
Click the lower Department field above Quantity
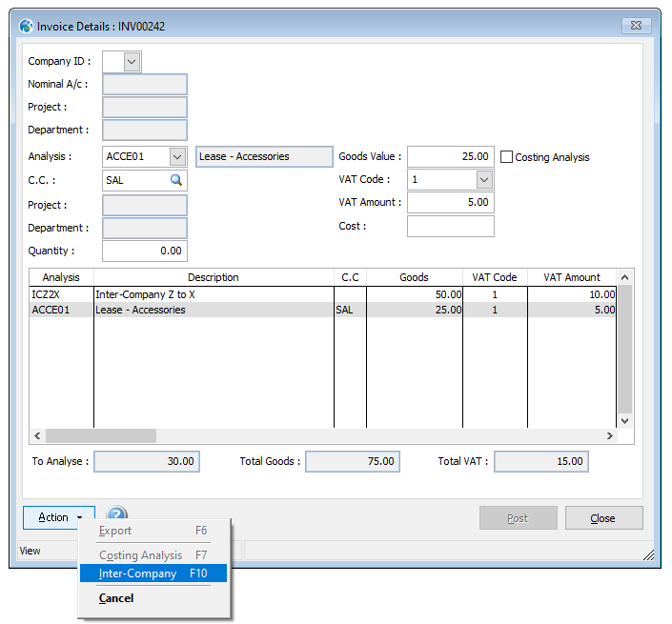point(145,228)
